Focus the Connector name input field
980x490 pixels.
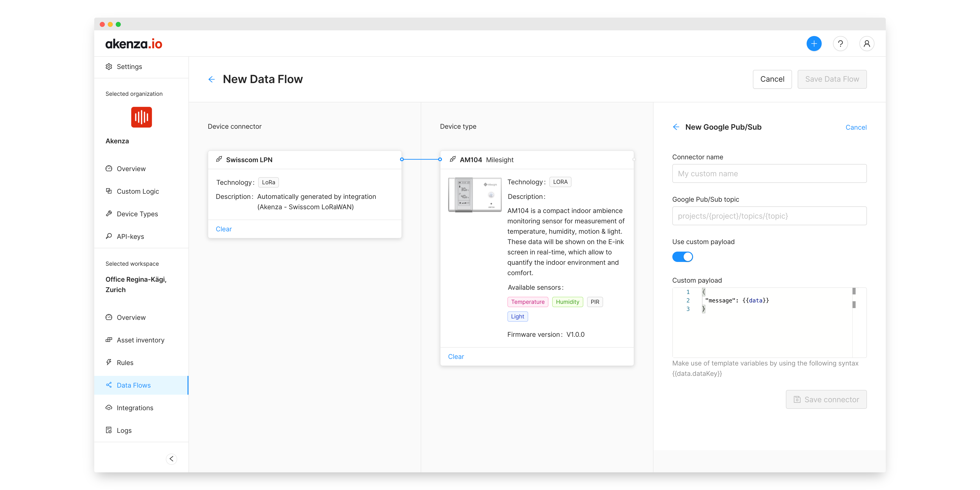[x=769, y=173]
